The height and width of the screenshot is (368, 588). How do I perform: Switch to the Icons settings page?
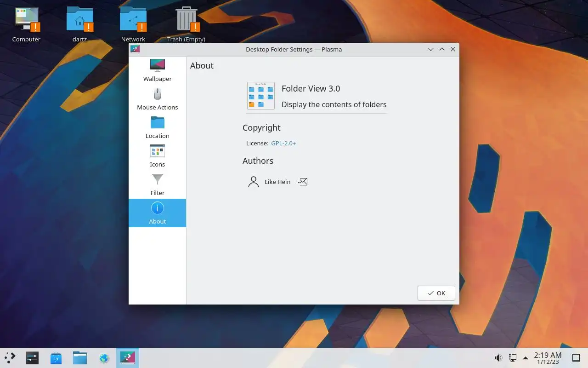click(x=157, y=156)
